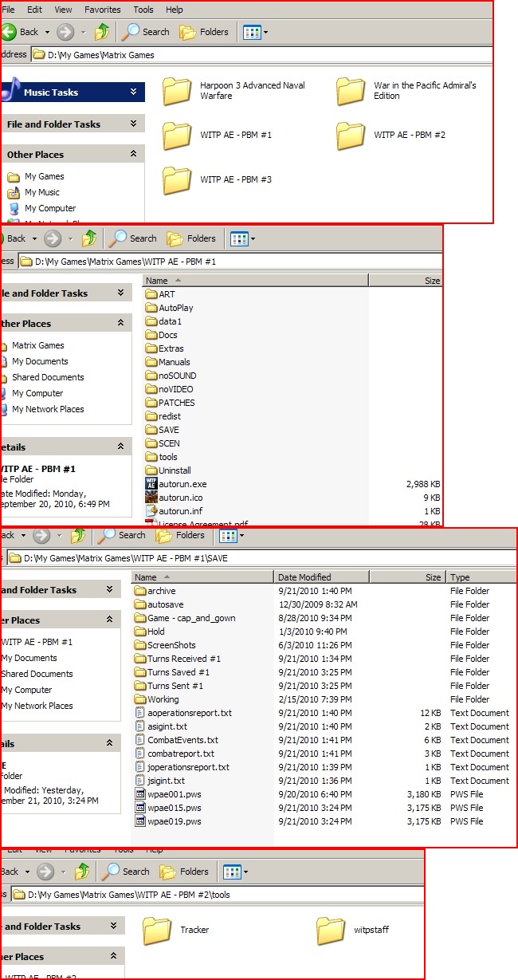
Task: Open the Help menu
Action: 174,10
